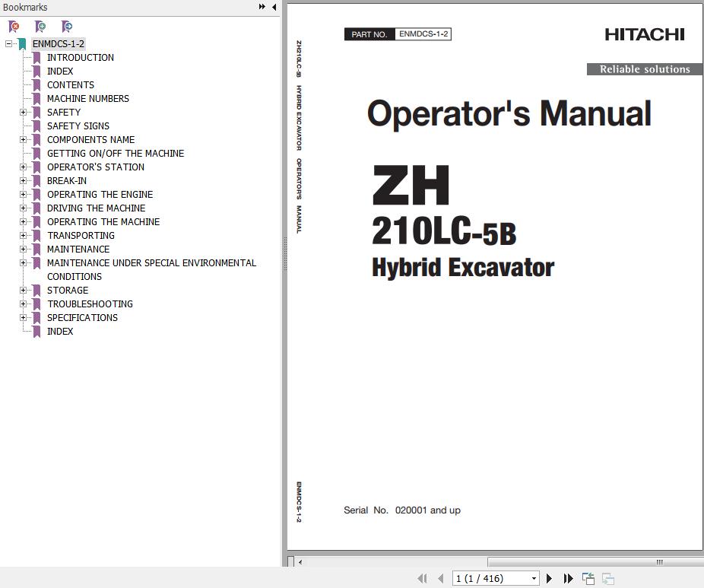This screenshot has width=704, height=588.
Task: Expand the MAINTENANCE bookmark
Action: (23, 250)
